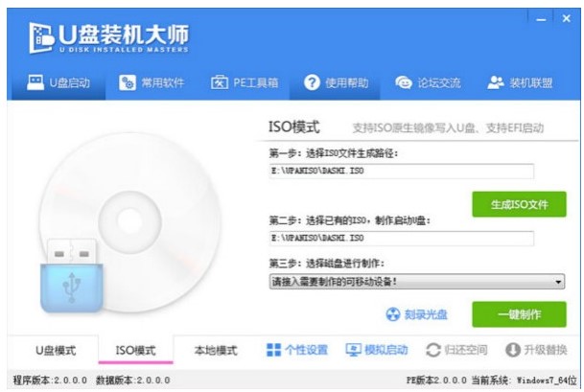Click the PE工具箱 toolbox icon
Image resolution: width=584 pixels, height=392 pixels.
219,82
